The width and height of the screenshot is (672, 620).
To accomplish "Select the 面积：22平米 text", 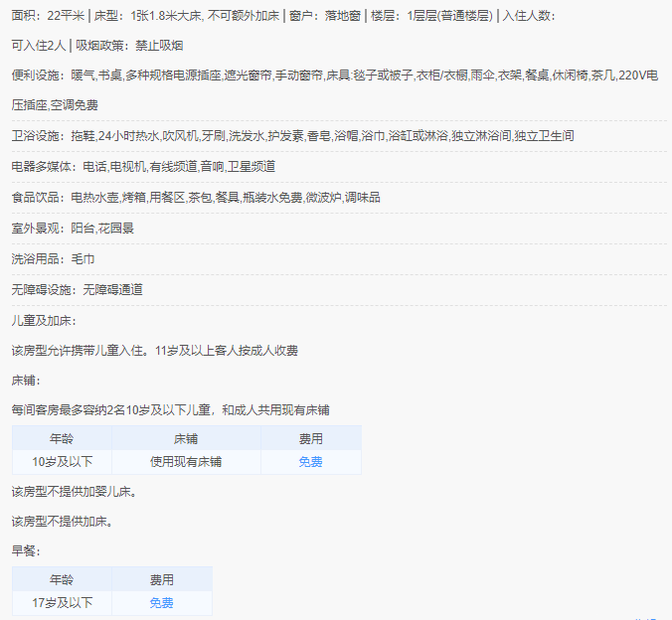I will (x=48, y=16).
